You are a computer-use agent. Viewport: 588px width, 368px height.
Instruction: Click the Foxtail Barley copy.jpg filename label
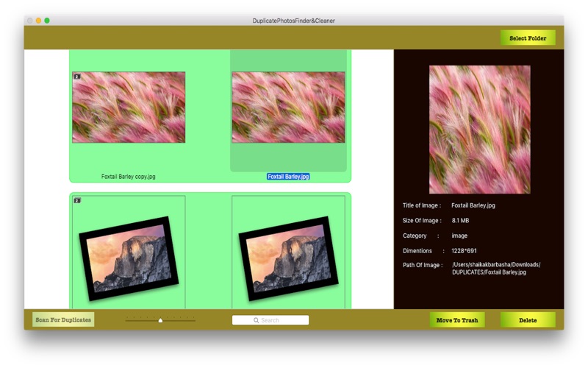pos(128,177)
